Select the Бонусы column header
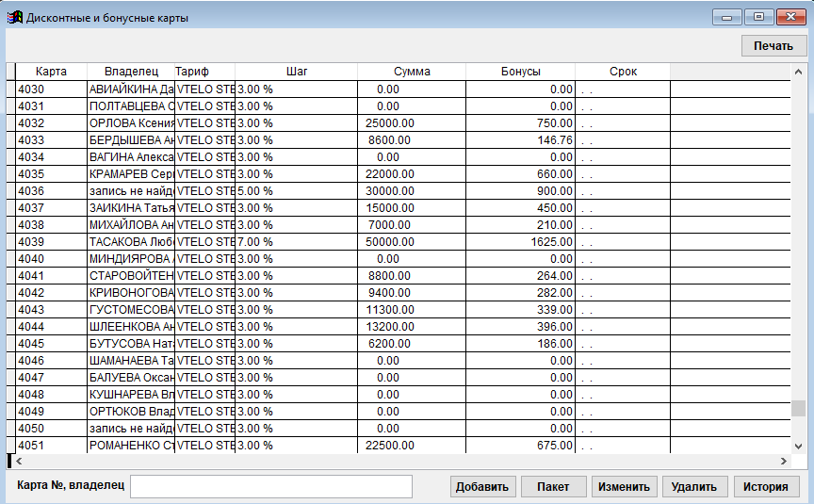814x504 pixels. coord(520,72)
